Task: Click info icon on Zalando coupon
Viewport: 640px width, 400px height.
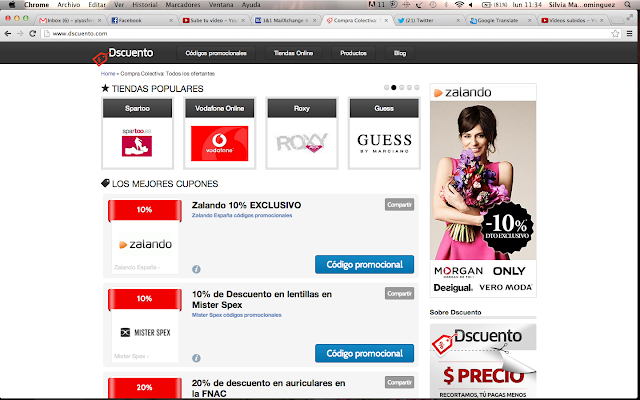Action: coord(196,269)
